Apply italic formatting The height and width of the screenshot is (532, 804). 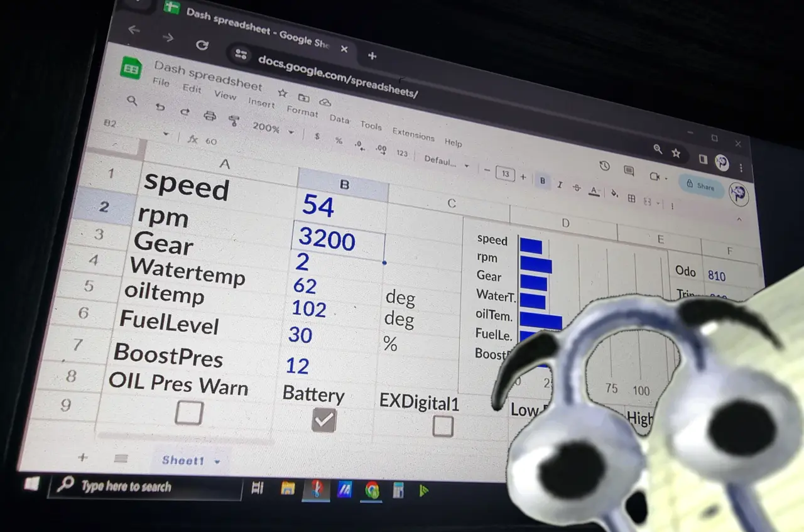560,185
